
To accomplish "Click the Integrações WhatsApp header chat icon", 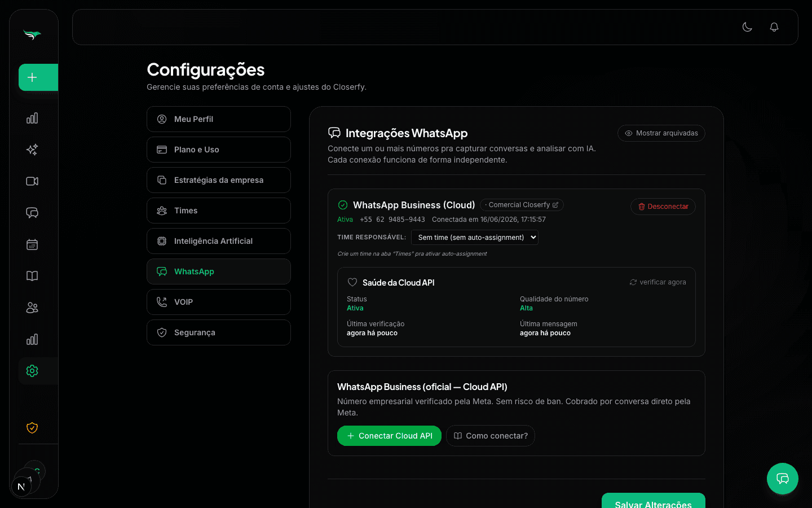I will point(334,133).
